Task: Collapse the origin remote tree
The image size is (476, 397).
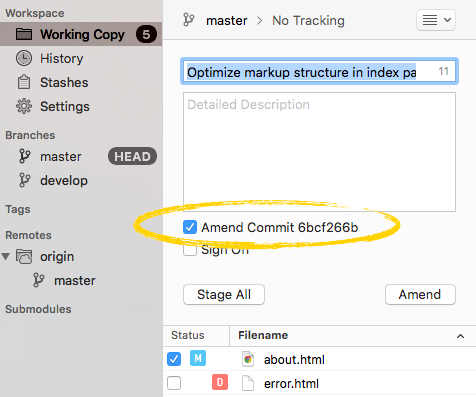Action: [6, 256]
